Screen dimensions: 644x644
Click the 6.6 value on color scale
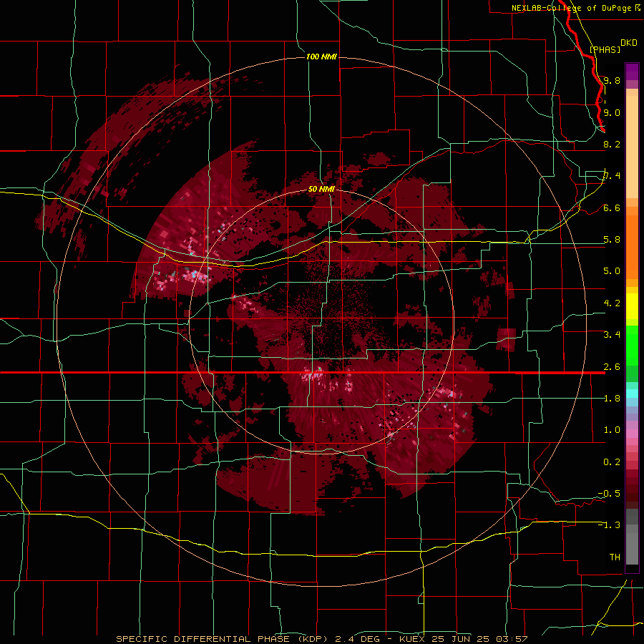[612, 208]
